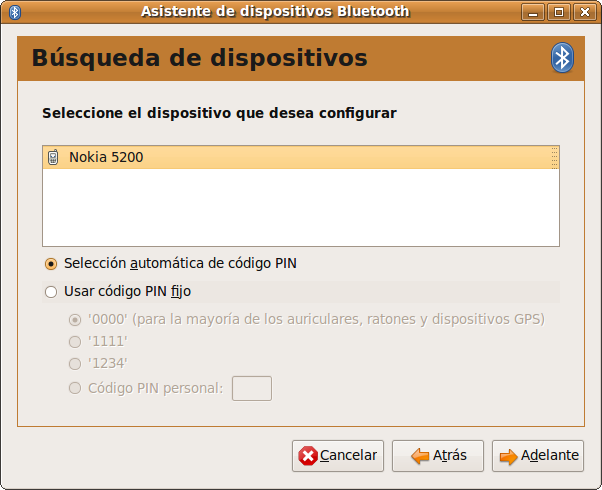Click the blue Bluetooth logo in the header

coord(562,58)
